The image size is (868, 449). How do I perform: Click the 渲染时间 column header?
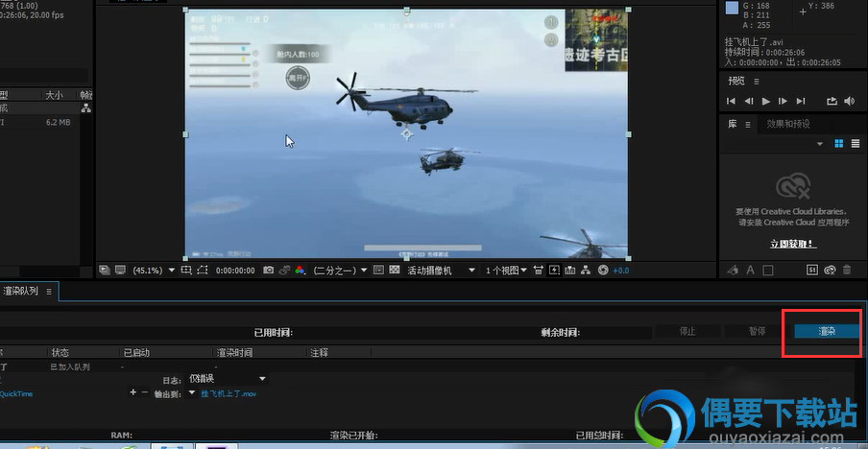[x=234, y=352]
